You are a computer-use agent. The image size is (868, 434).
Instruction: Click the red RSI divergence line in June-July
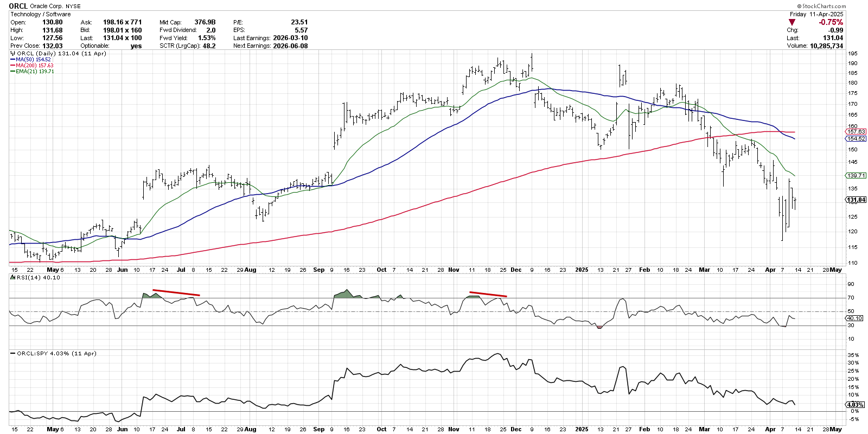pyautogui.click(x=176, y=292)
